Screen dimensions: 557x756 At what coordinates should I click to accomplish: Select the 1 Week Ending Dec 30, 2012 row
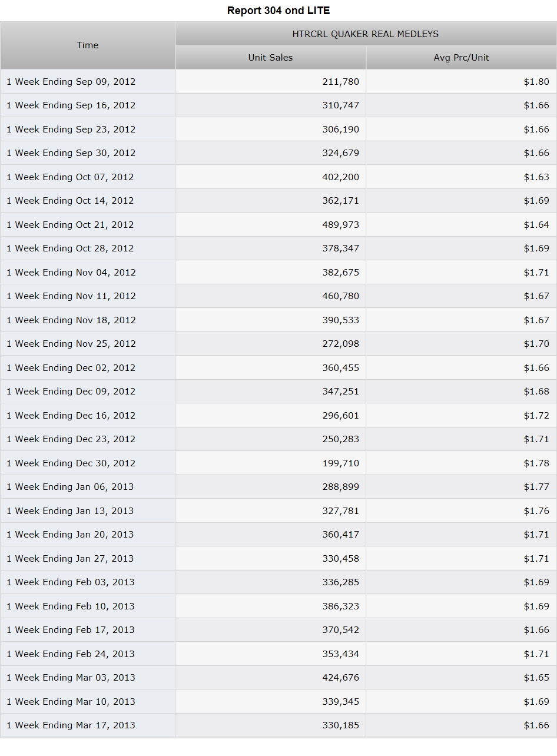[278, 463]
